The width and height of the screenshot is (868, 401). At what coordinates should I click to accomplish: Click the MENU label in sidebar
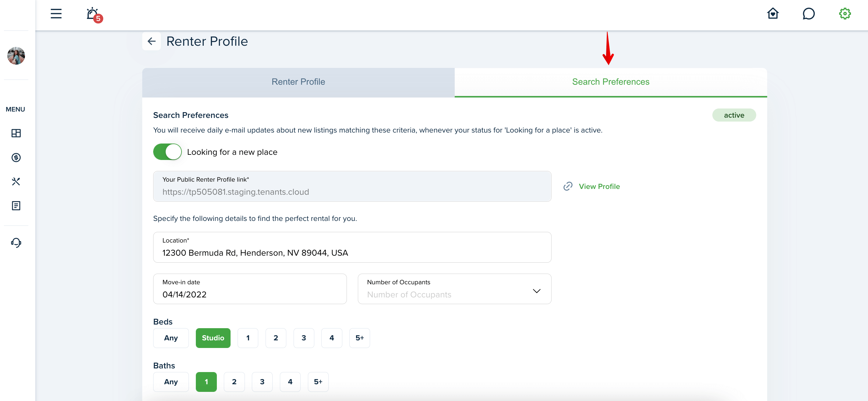(x=15, y=109)
